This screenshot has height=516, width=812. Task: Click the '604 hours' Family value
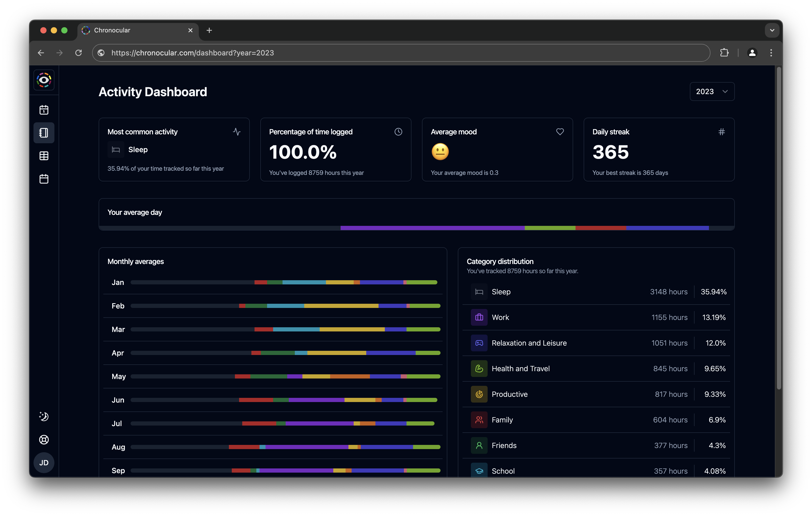[x=670, y=420]
